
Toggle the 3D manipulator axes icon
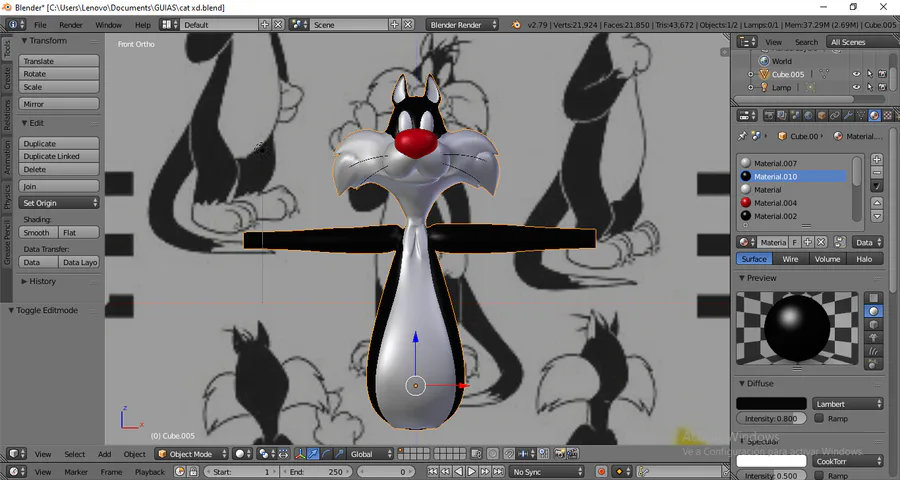click(x=300, y=454)
